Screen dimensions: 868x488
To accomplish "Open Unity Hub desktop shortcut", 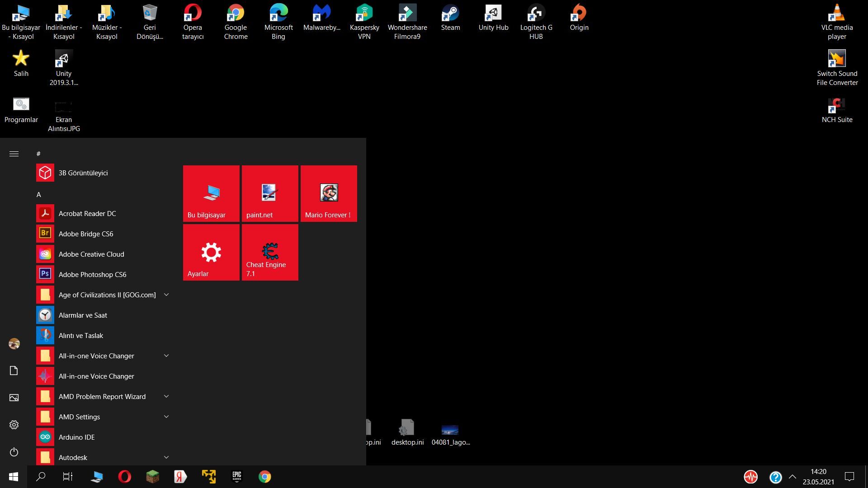I will 493,18.
